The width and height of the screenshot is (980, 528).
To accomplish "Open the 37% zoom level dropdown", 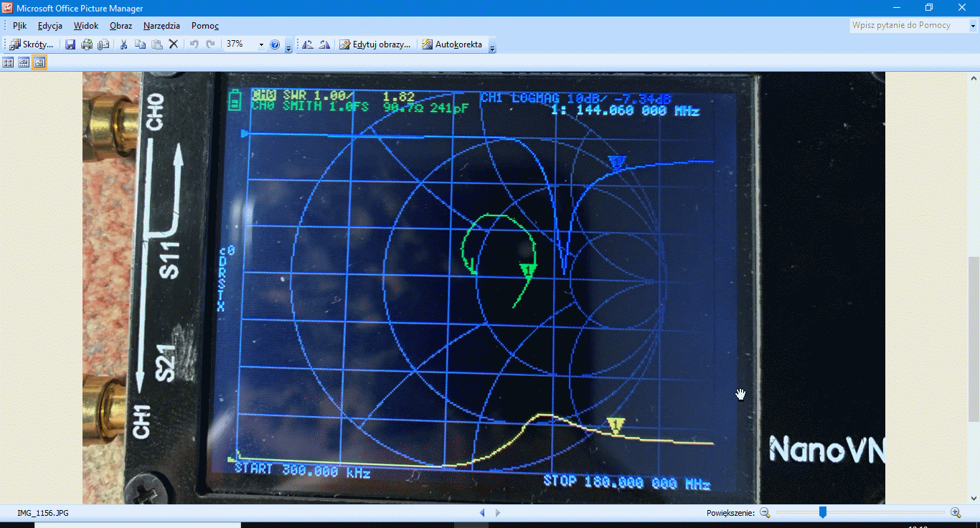I will [x=261, y=44].
